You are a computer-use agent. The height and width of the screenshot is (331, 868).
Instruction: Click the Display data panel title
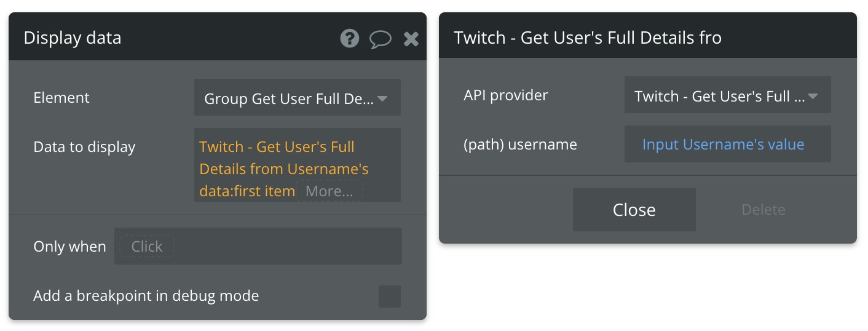point(73,38)
